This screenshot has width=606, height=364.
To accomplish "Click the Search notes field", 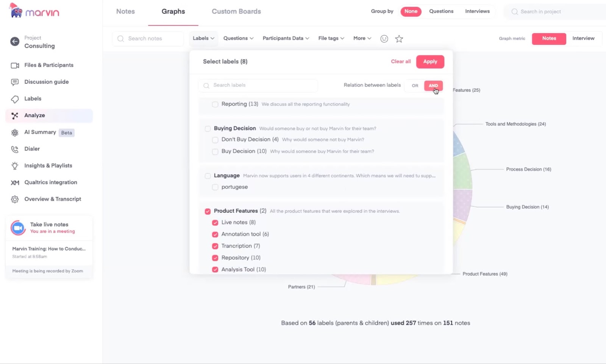I will pos(148,39).
